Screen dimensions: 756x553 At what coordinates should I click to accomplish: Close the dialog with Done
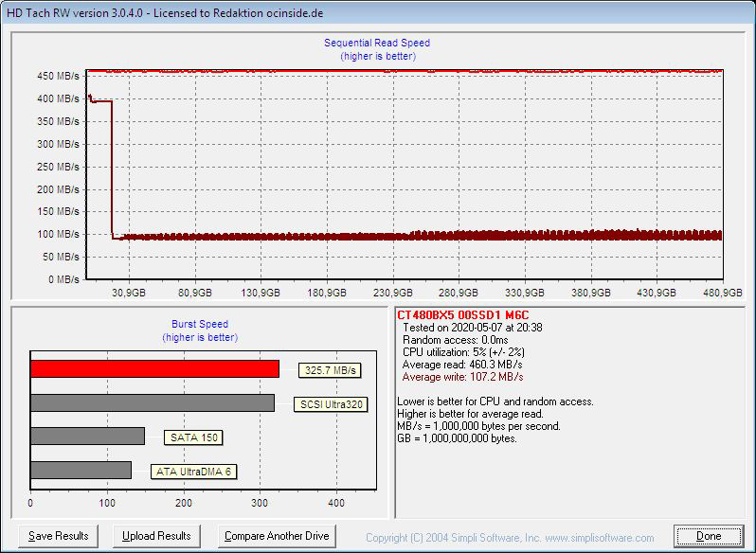(709, 536)
